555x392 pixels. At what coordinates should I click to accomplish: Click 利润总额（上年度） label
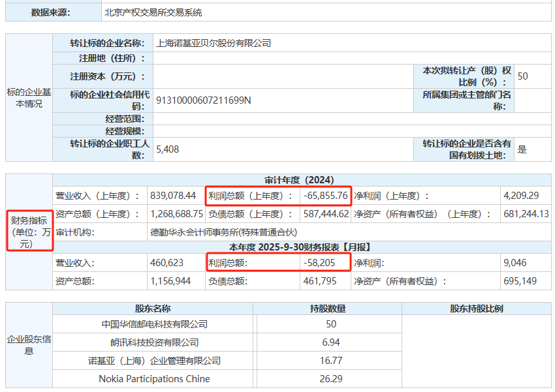click(x=251, y=196)
